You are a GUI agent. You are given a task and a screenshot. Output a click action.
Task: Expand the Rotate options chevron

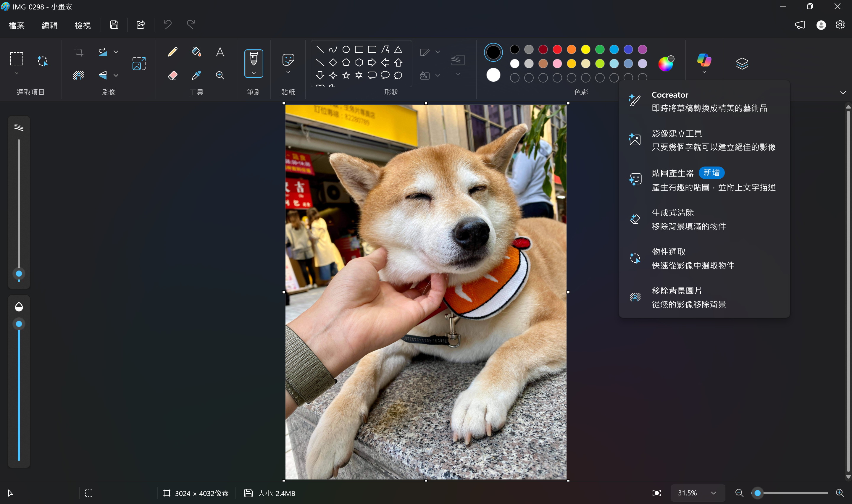pos(116,52)
